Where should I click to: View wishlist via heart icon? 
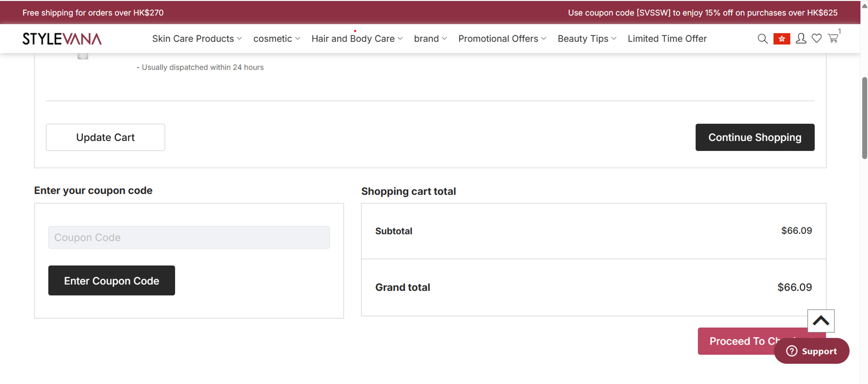pyautogui.click(x=816, y=38)
